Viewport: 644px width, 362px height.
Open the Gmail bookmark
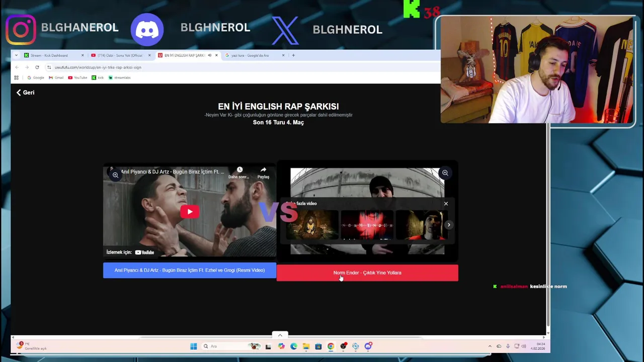(56, 77)
